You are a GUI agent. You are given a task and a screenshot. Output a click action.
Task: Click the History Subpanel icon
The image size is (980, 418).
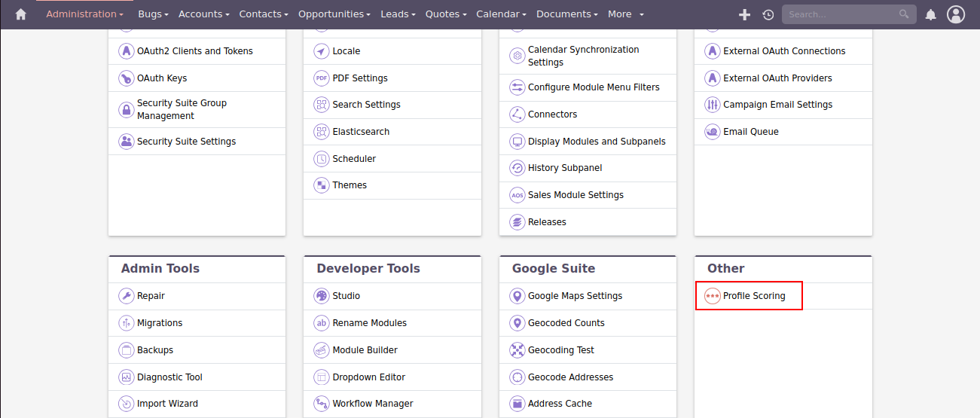click(517, 168)
